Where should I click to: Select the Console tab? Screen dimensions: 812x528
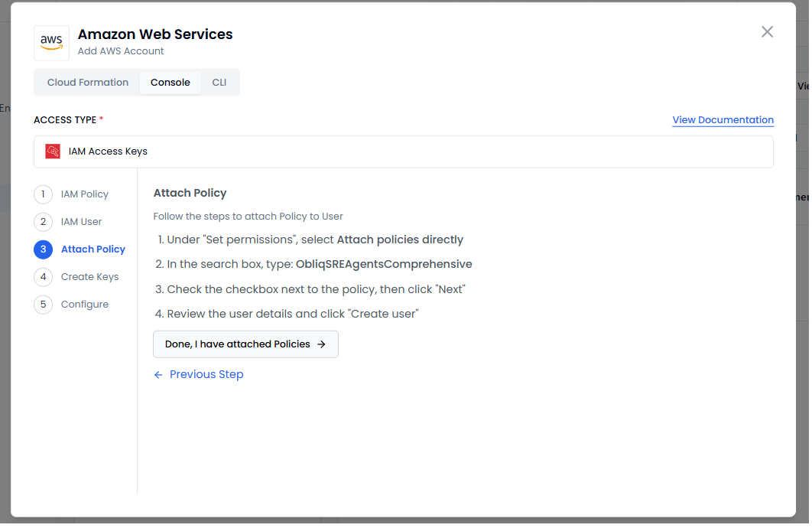(170, 83)
